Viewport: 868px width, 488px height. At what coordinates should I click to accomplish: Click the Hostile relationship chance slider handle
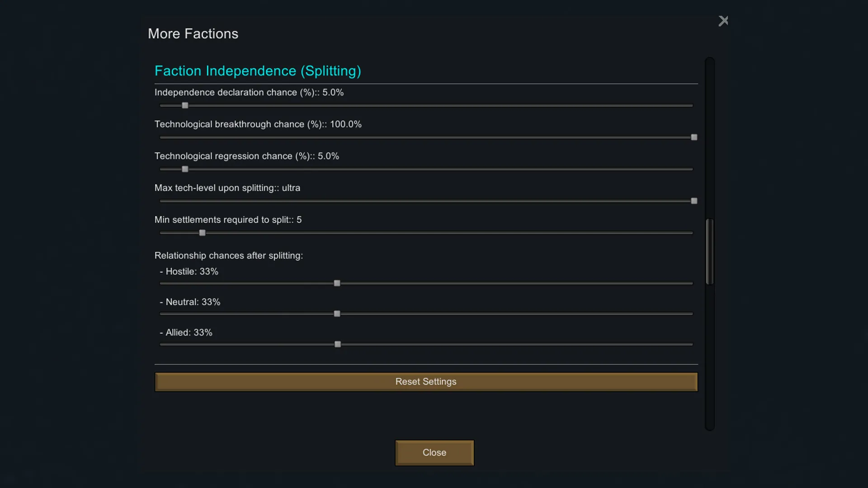[x=337, y=283]
